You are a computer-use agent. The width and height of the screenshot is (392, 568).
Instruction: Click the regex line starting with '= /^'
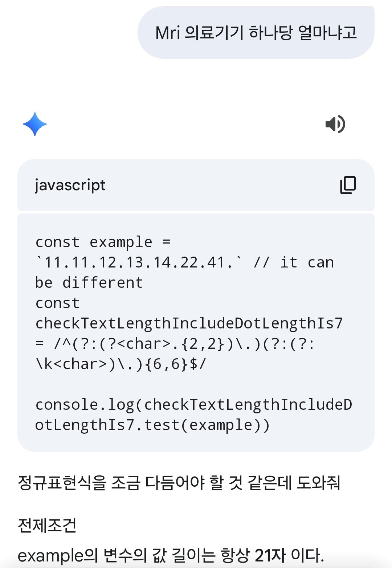pos(175,344)
